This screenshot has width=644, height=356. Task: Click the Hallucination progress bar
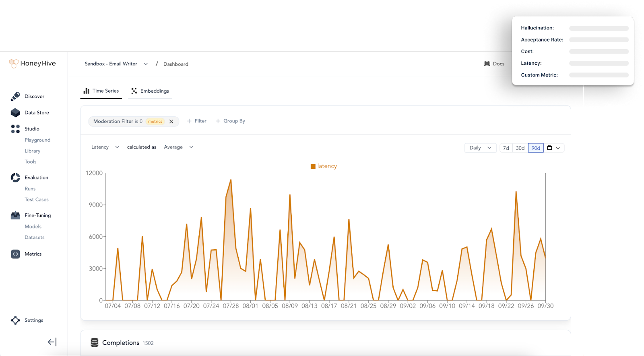click(599, 28)
